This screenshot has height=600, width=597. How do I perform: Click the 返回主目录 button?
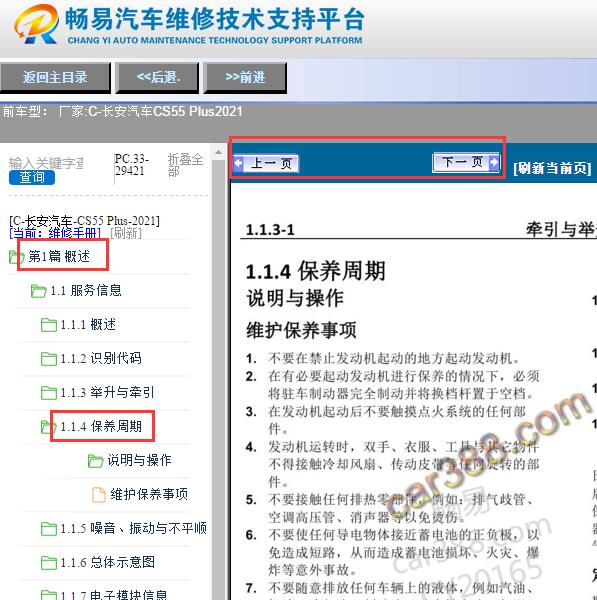[55, 78]
